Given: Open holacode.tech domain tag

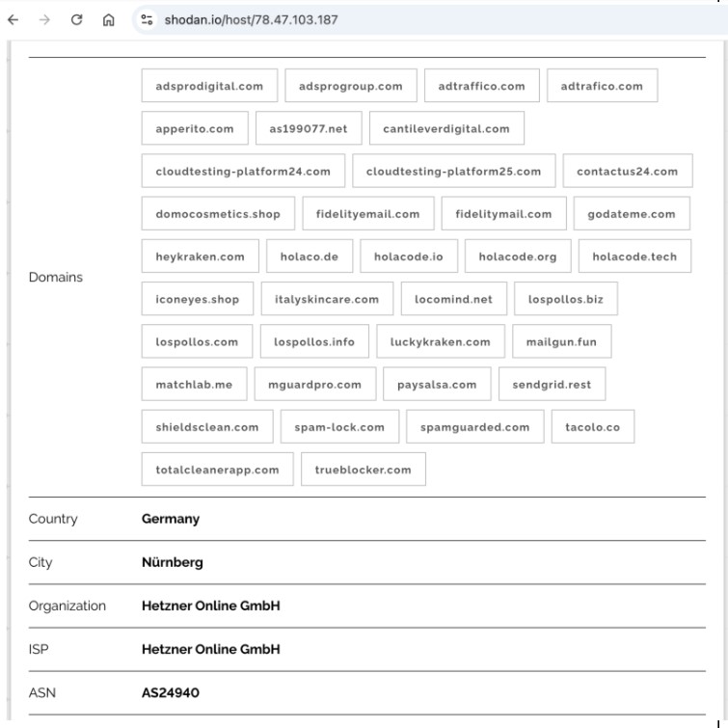Looking at the screenshot, I should pyautogui.click(x=634, y=256).
